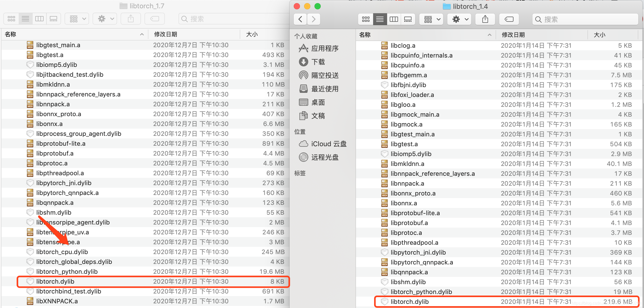Image resolution: width=644 pixels, height=308 pixels.
Task: Switch libtorch_1.7 window to list view
Action: pos(25,19)
